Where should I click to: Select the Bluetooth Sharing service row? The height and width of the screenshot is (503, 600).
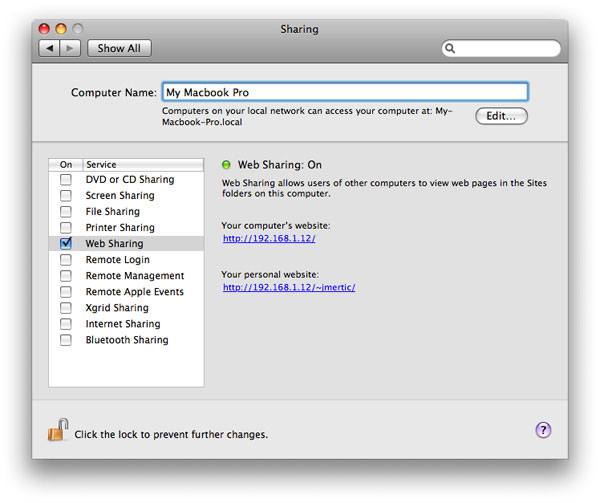tap(126, 340)
